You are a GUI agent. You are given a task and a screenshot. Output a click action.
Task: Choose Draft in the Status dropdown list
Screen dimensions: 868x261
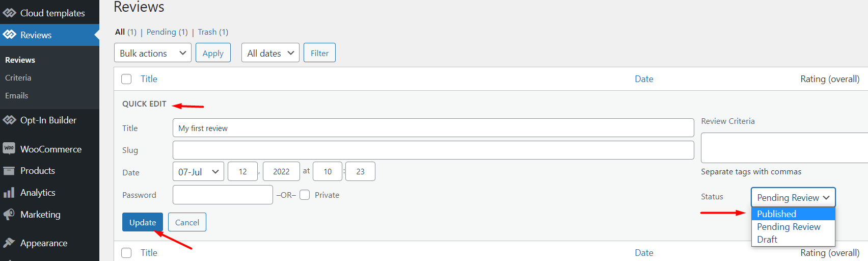(793, 239)
